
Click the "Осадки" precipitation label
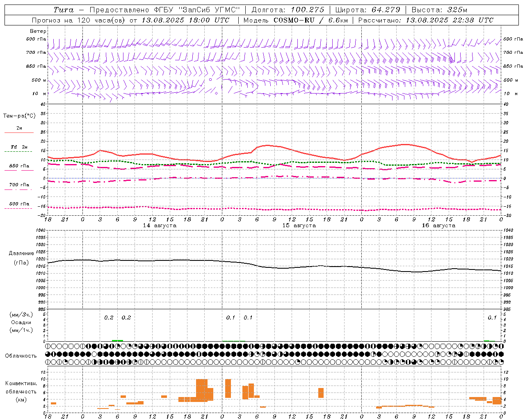pos(21,322)
